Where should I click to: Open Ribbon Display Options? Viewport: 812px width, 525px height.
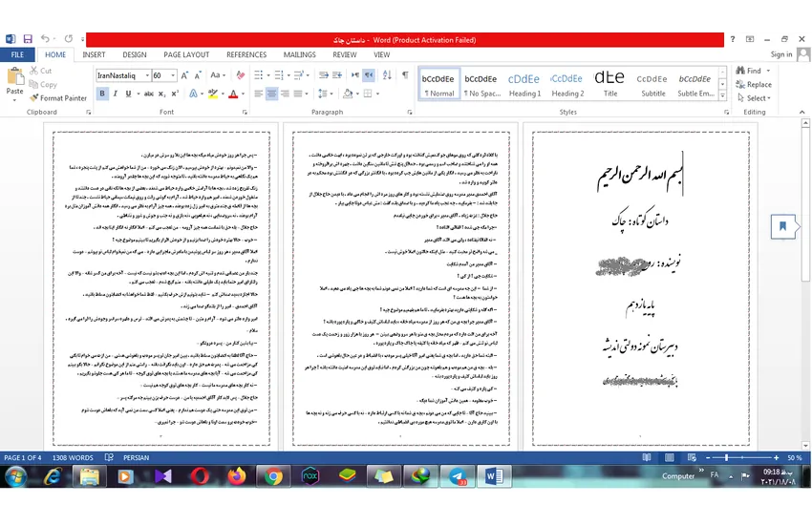click(750, 39)
